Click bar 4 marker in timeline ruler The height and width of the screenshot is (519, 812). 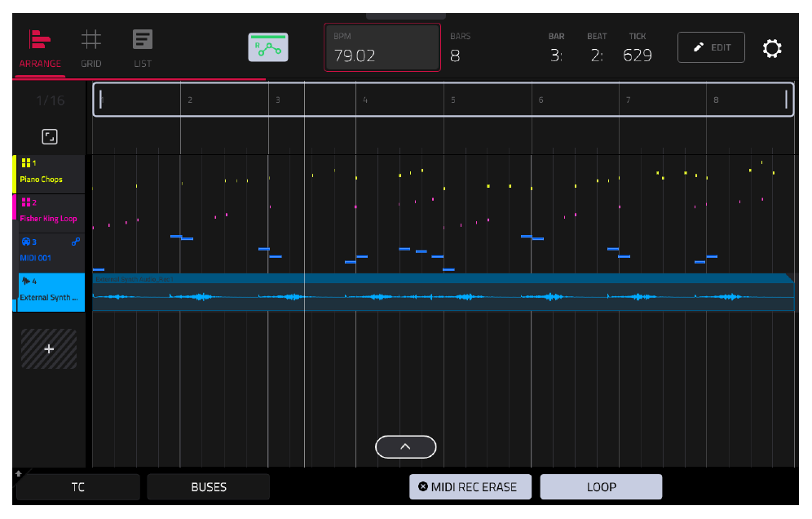coord(365,100)
